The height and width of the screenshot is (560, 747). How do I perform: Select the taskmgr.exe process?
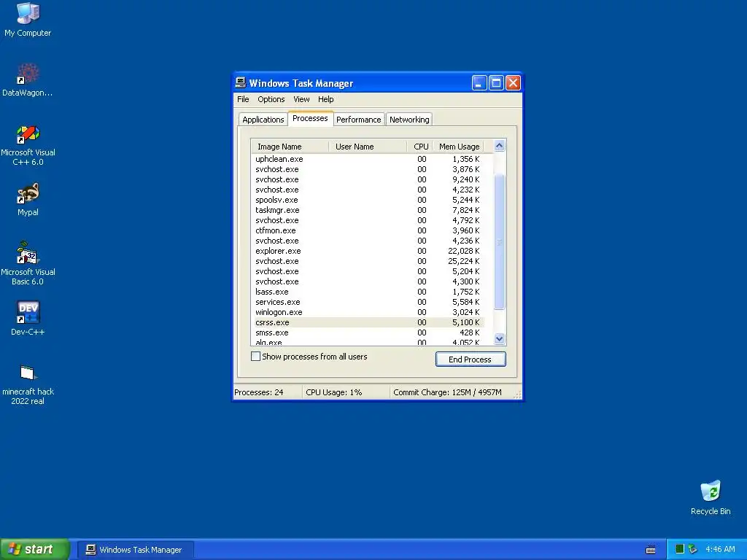(x=368, y=210)
